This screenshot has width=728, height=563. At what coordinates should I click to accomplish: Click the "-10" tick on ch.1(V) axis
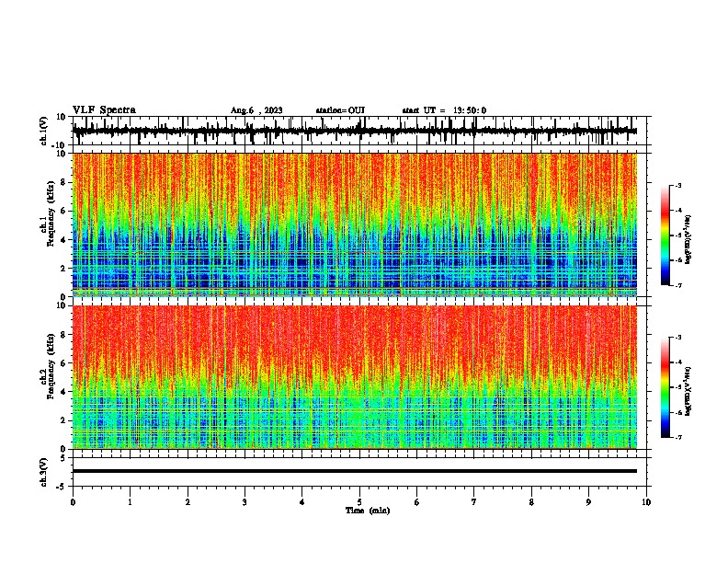pyautogui.click(x=60, y=145)
